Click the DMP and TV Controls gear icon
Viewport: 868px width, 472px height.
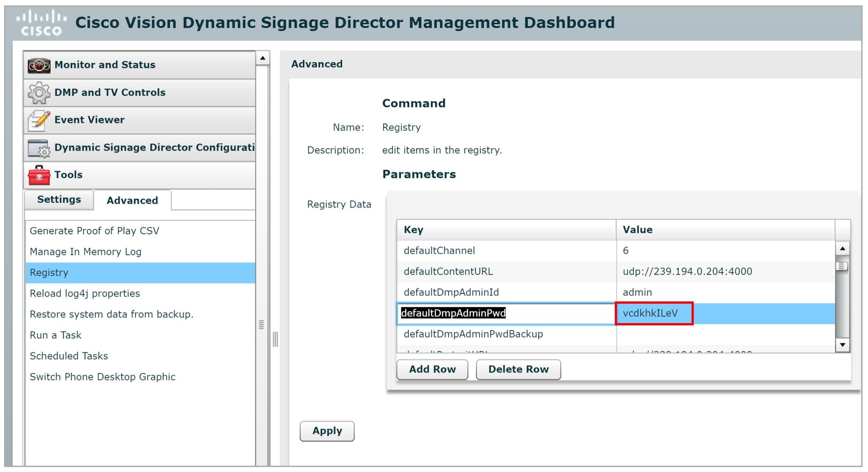(x=39, y=93)
